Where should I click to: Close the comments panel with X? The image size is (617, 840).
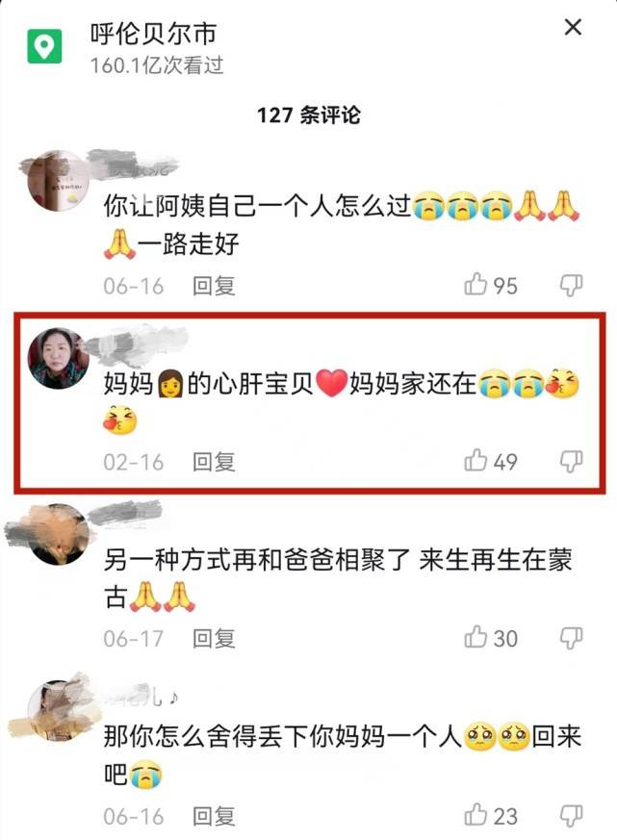[x=573, y=27]
